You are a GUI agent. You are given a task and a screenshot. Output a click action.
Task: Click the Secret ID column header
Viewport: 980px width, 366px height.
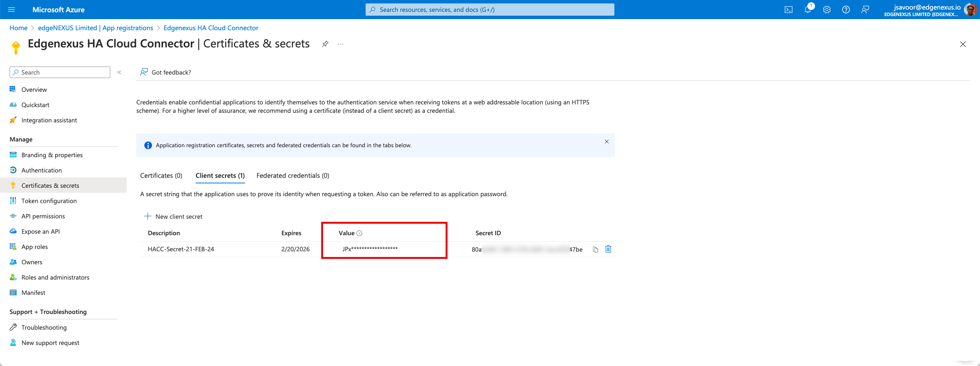click(x=488, y=233)
